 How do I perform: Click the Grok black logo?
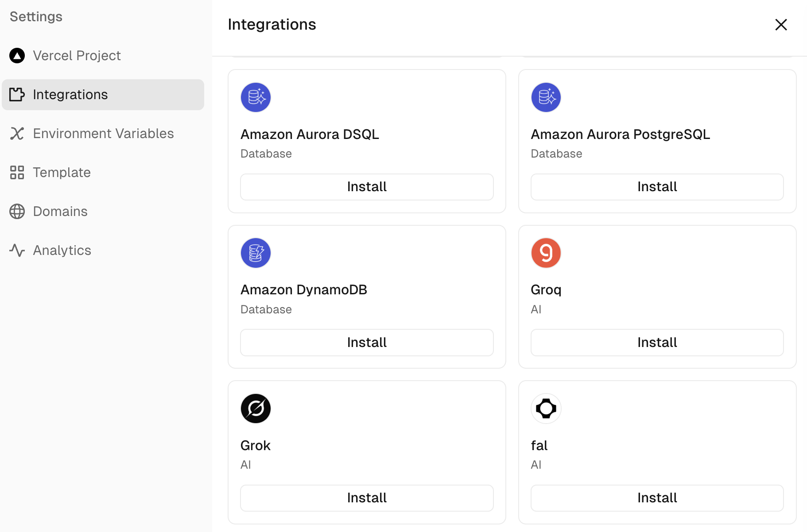click(256, 409)
